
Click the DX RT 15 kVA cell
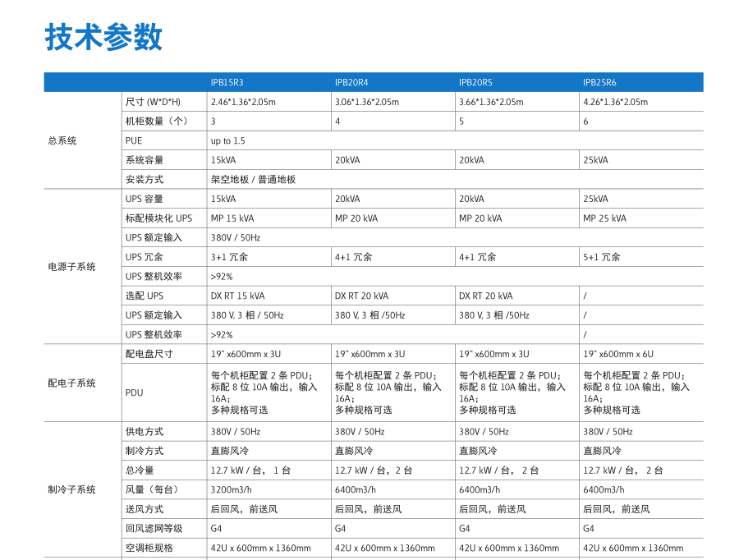tap(237, 296)
